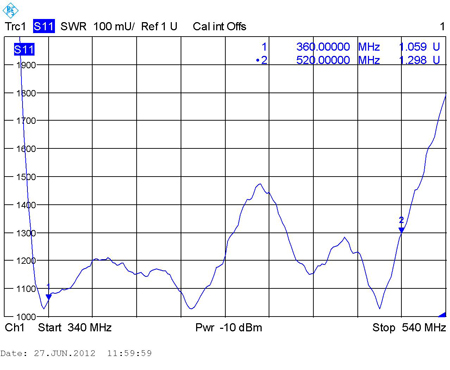The image size is (450, 370).
Task: Click the 1.298 U marker 2 value
Action: pyautogui.click(x=419, y=60)
